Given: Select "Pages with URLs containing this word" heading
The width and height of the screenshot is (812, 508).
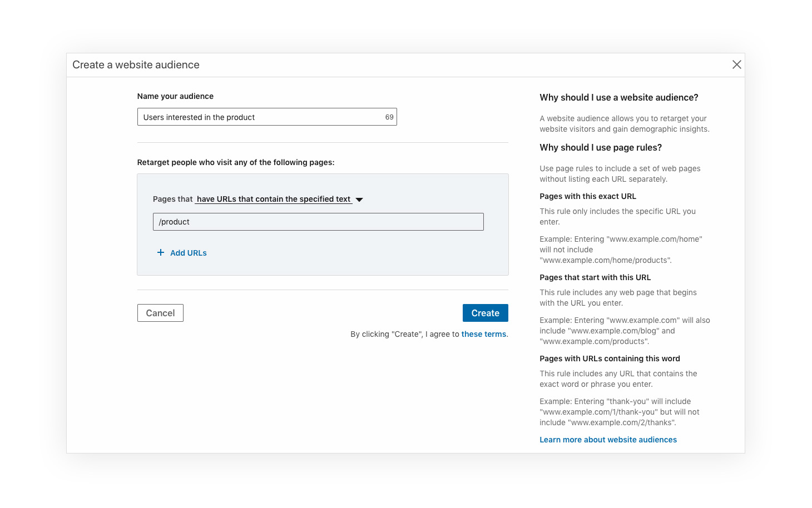Looking at the screenshot, I should coord(610,358).
